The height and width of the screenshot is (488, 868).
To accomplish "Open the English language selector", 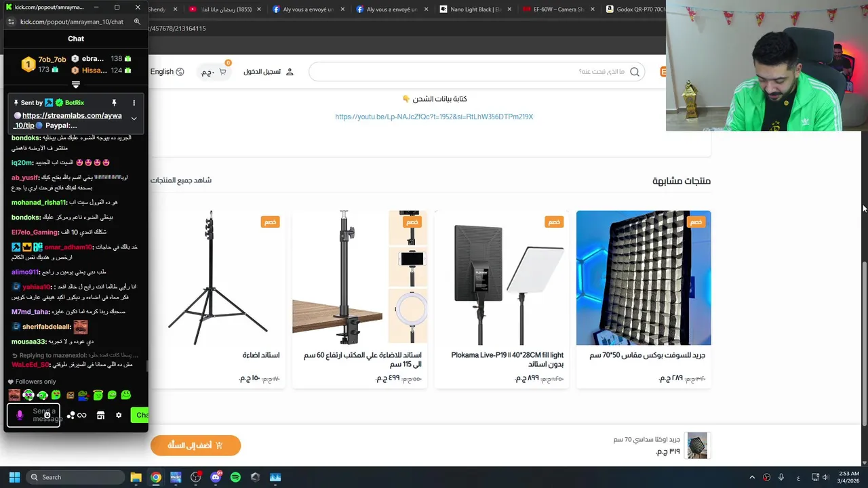I will click(x=167, y=72).
